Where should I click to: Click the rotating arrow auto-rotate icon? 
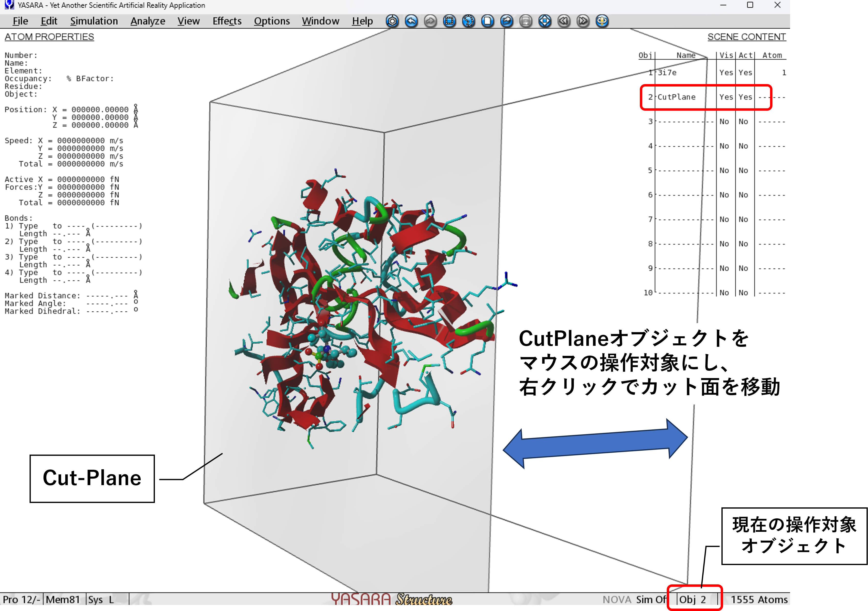point(602,21)
